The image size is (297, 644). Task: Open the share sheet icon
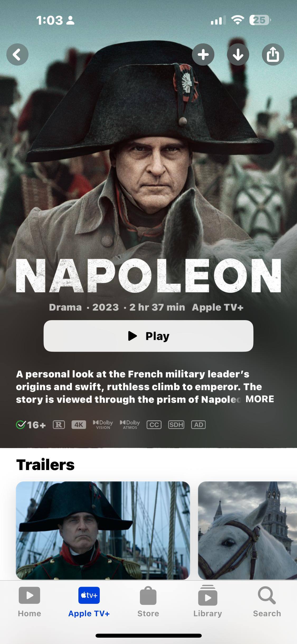coord(273,54)
